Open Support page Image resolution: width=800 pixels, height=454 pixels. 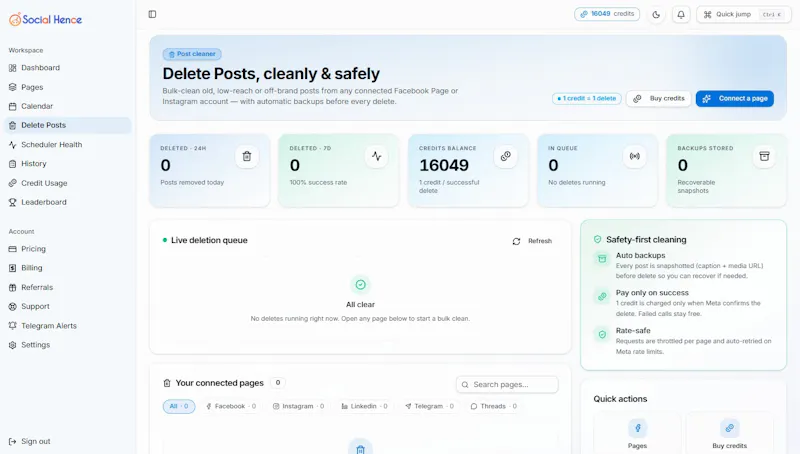(67, 307)
